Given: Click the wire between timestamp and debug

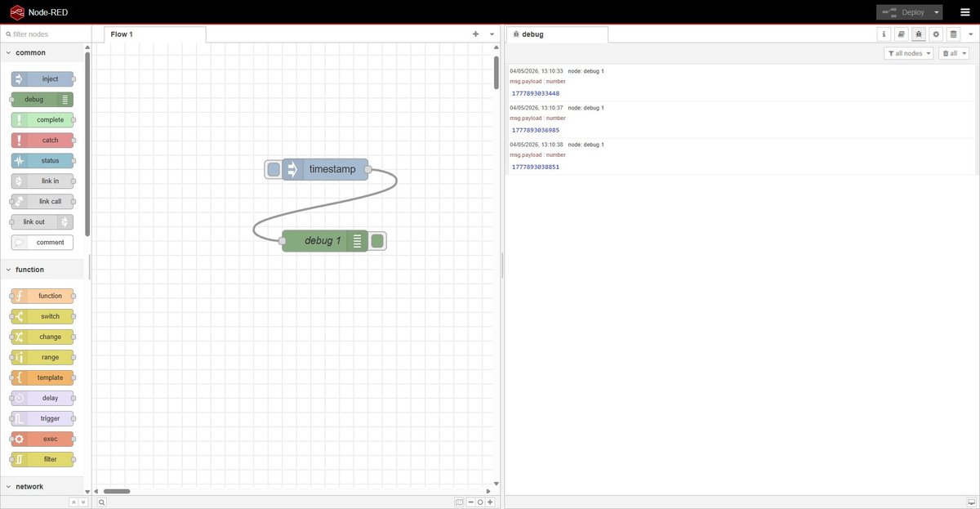Looking at the screenshot, I should (x=325, y=205).
